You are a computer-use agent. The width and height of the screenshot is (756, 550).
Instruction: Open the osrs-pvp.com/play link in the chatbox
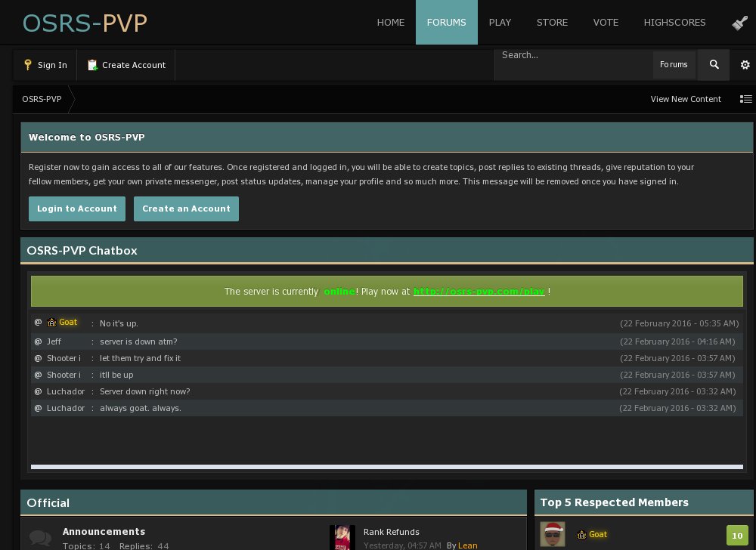(479, 292)
